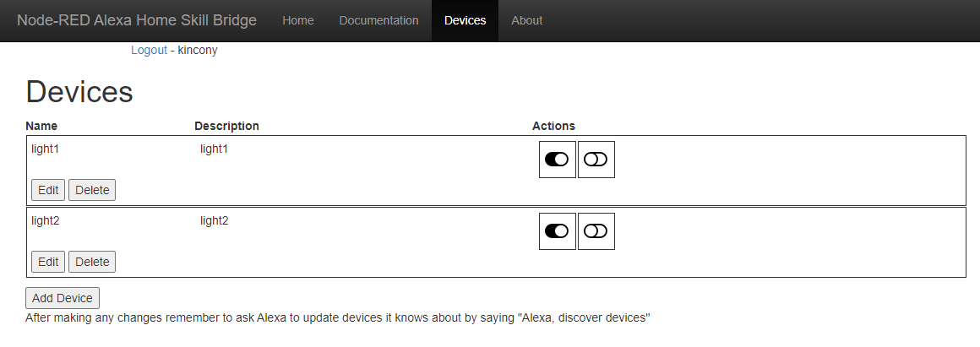Click light1 turn-on action icon
Image resolution: width=980 pixels, height=347 pixels.
pos(557,160)
